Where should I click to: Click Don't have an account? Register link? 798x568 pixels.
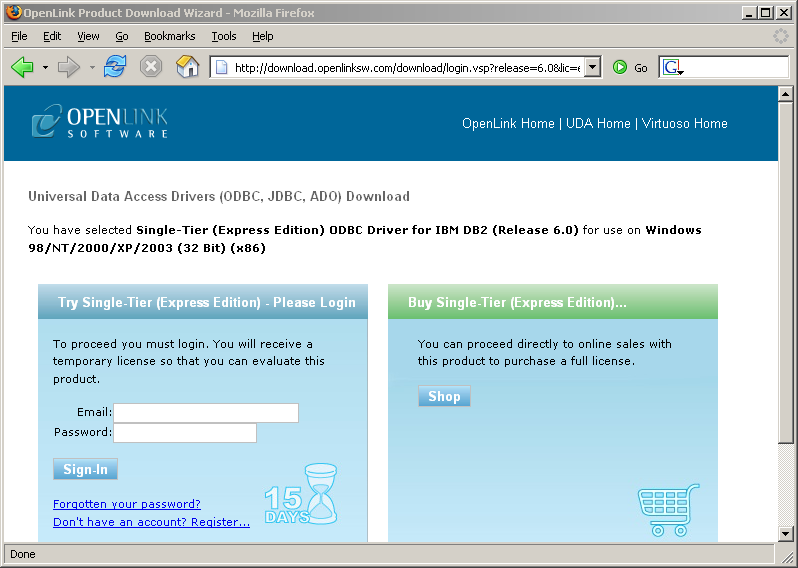(151, 522)
